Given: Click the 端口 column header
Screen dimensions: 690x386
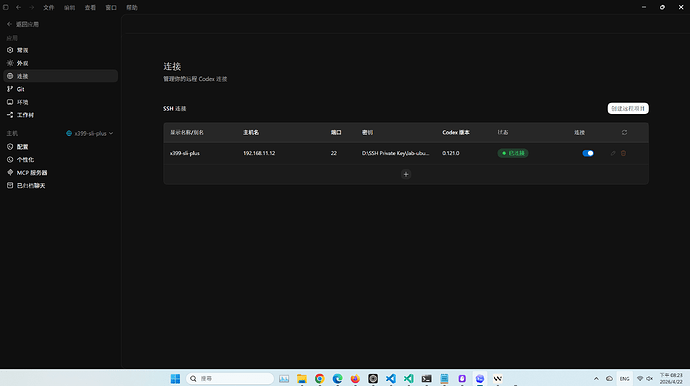Looking at the screenshot, I should pos(336,132).
